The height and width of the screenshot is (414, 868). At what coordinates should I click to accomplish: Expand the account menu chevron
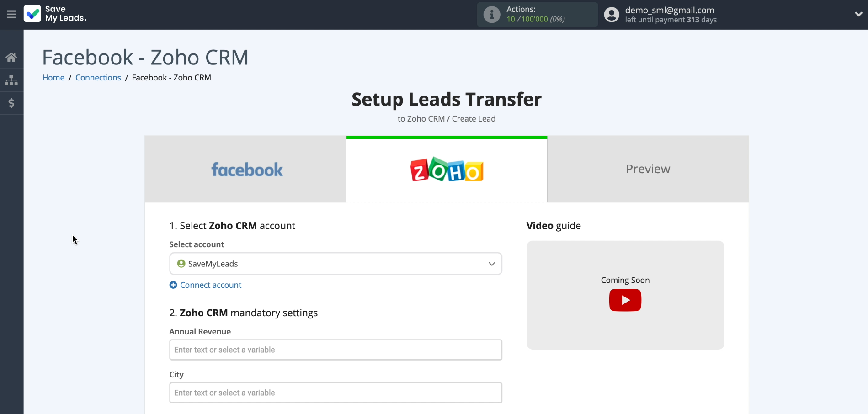[858, 14]
